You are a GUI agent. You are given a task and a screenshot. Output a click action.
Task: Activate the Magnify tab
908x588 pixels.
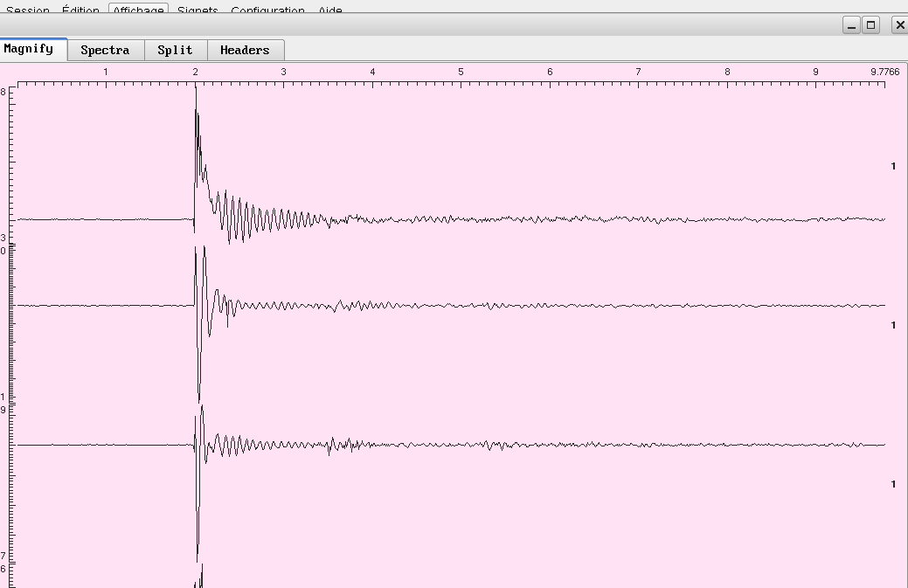coord(29,49)
